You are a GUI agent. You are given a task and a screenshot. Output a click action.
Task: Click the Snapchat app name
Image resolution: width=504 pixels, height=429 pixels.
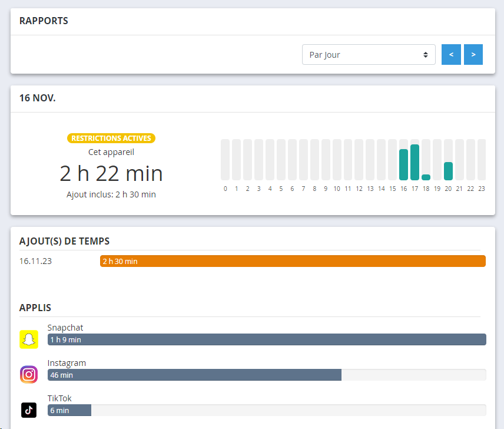(65, 328)
